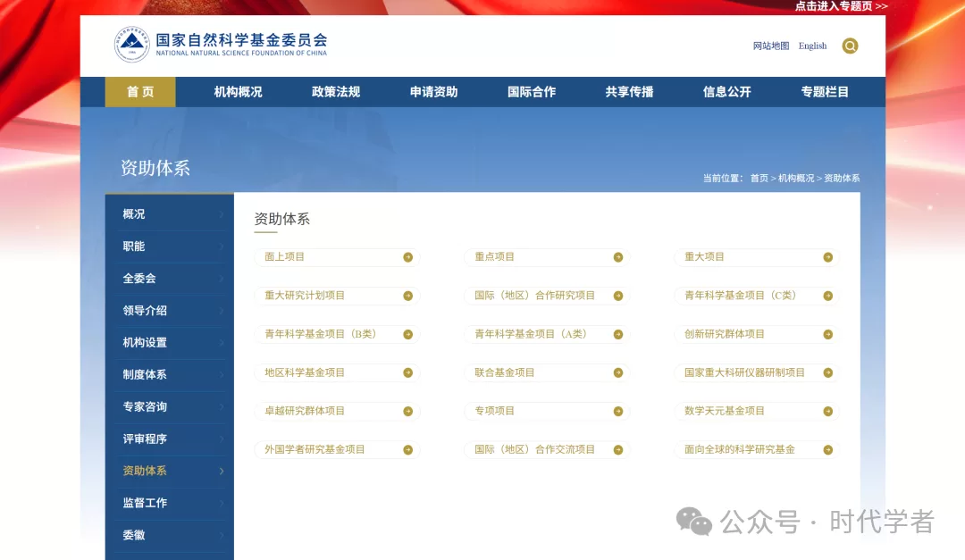
Task: Click arrow icon beside 创新研究群体项目
Action: point(828,335)
